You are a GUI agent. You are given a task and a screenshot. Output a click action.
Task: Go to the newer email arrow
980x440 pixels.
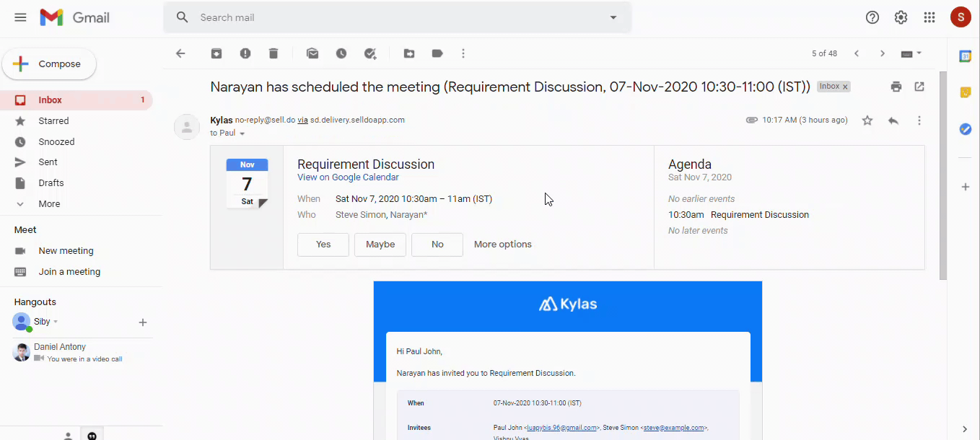(857, 53)
